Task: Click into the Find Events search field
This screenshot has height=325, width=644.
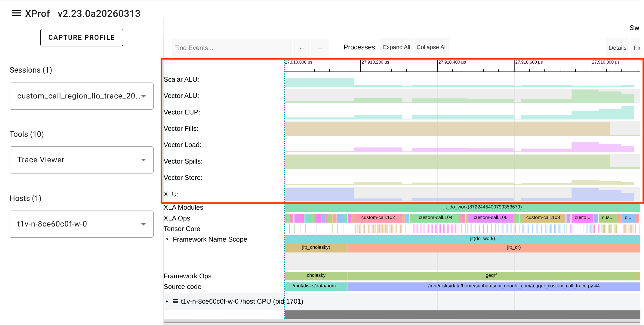Action: tap(232, 48)
